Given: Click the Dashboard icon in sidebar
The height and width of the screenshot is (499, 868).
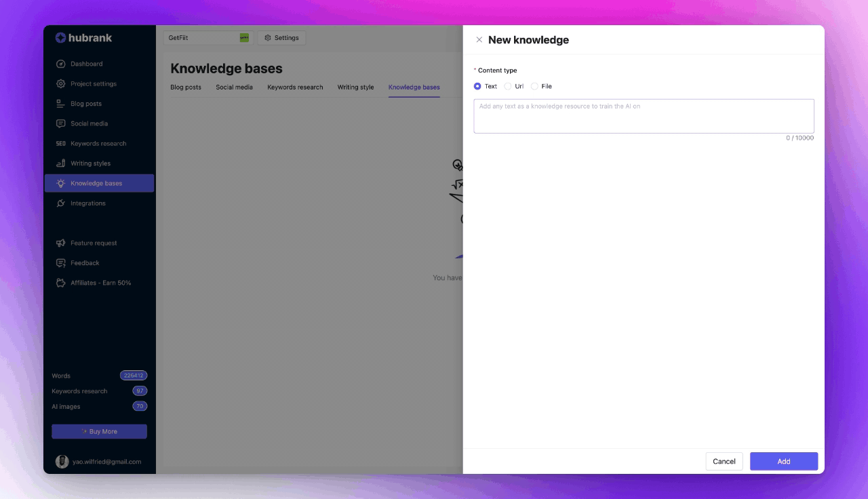Looking at the screenshot, I should point(61,64).
